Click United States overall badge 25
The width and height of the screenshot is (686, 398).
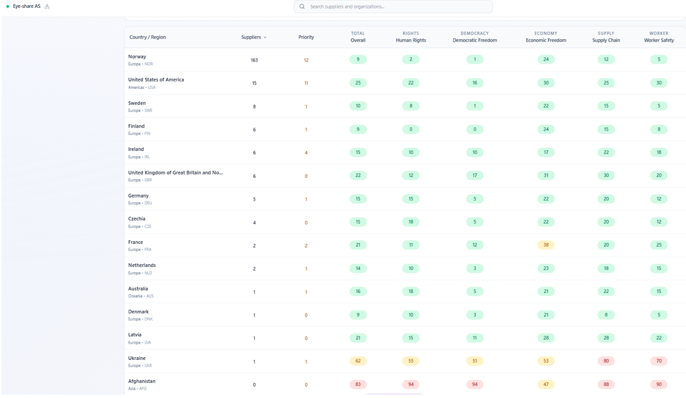tap(358, 83)
